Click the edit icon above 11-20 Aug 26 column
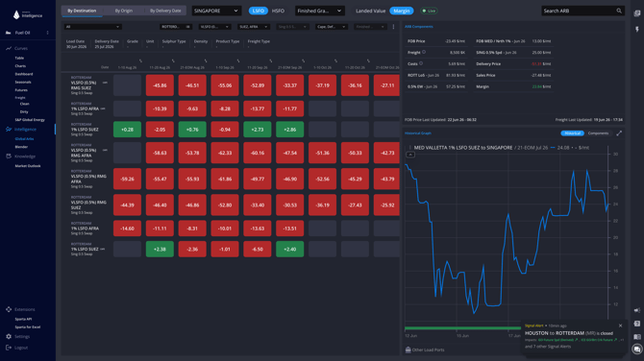Image resolution: width=644 pixels, height=361 pixels. (x=173, y=60)
